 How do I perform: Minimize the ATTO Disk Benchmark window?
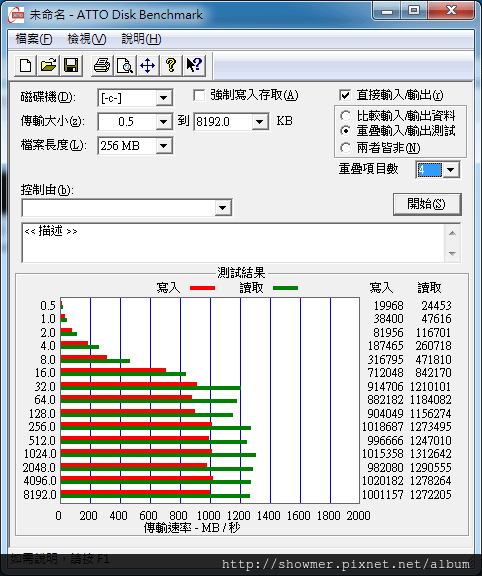coord(386,11)
